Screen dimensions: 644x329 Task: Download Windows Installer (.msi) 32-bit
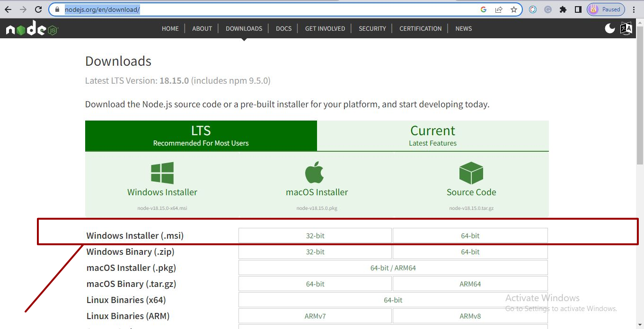pyautogui.click(x=315, y=235)
